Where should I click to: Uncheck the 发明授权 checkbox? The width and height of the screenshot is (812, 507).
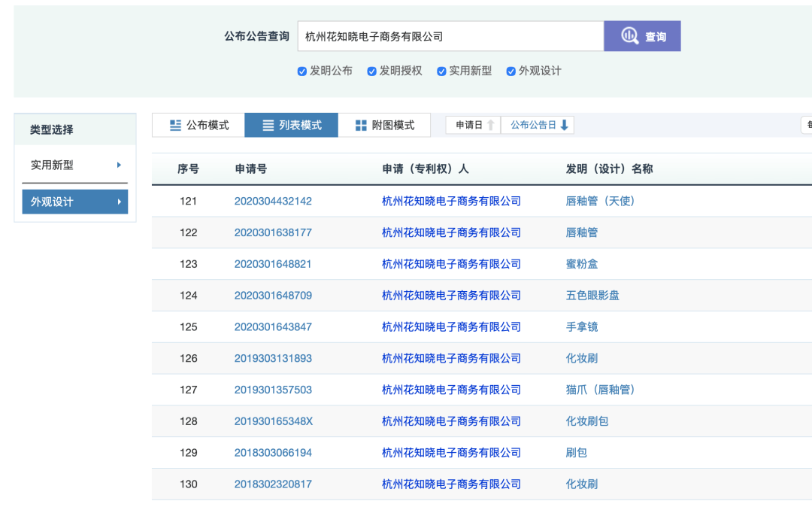(x=371, y=71)
